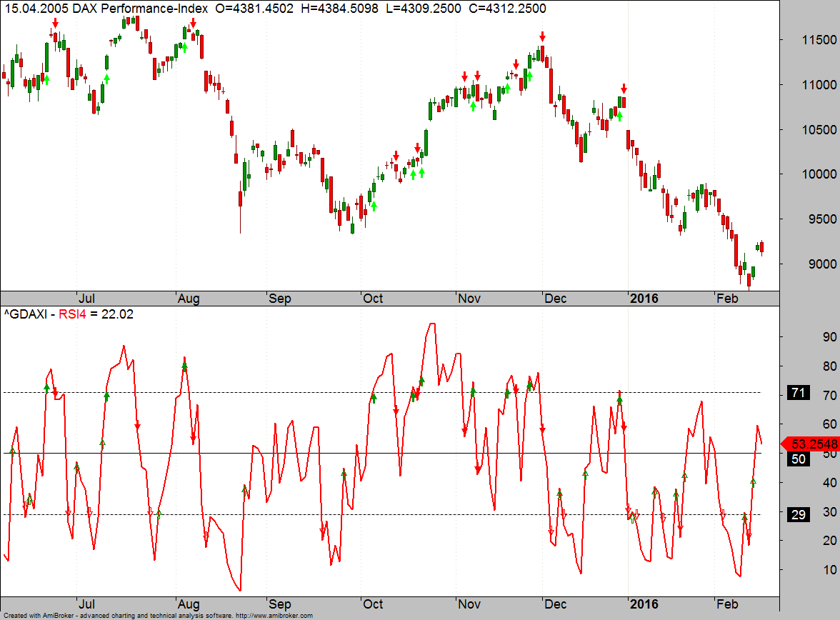Image resolution: width=840 pixels, height=620 pixels.
Task: Click Dec on the RSI pane time axis
Action: [x=556, y=604]
